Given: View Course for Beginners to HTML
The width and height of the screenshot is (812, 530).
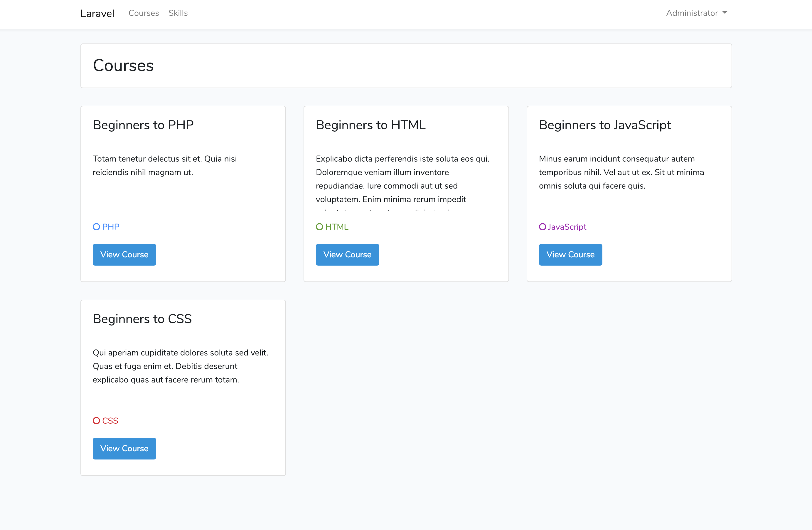Looking at the screenshot, I should [347, 255].
